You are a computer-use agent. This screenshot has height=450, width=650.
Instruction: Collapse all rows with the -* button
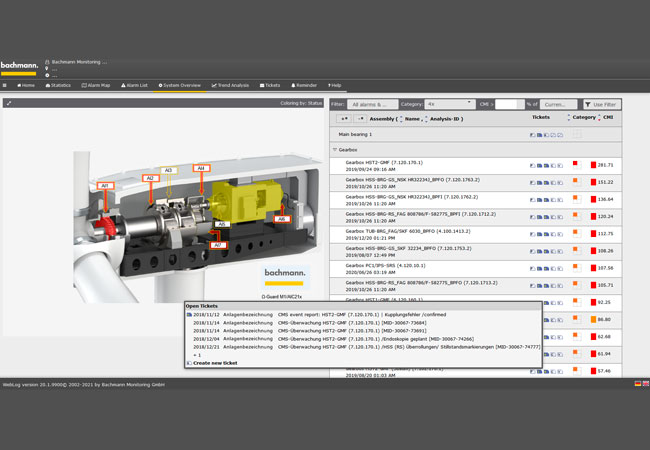361,119
